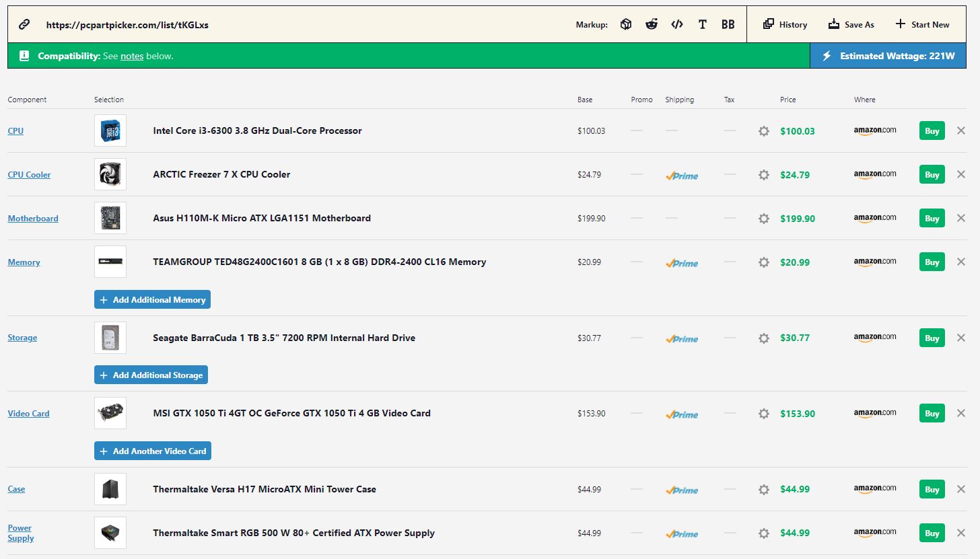Screen dimensions: 980x559
Task: Remove the TEAMGROUP memory from list
Action: (961, 262)
